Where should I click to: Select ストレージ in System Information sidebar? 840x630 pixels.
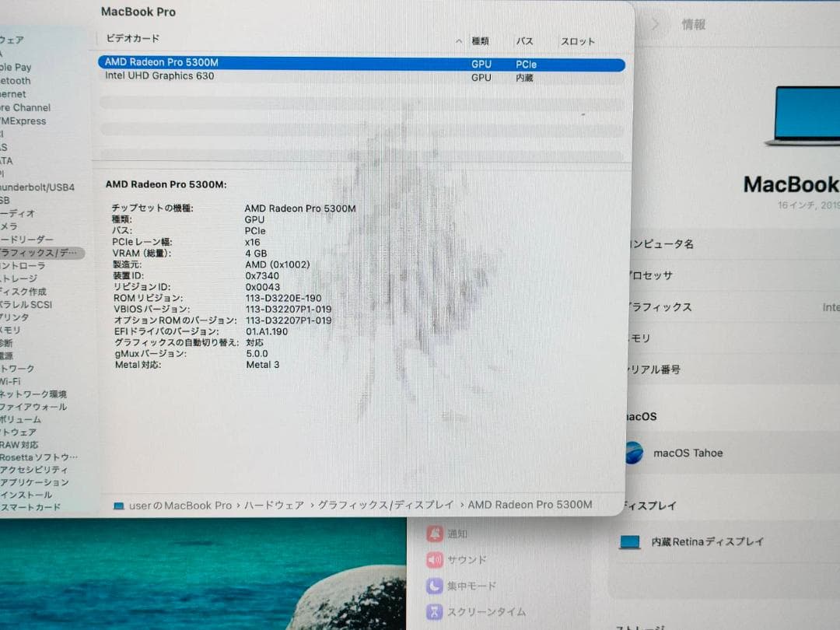point(19,278)
